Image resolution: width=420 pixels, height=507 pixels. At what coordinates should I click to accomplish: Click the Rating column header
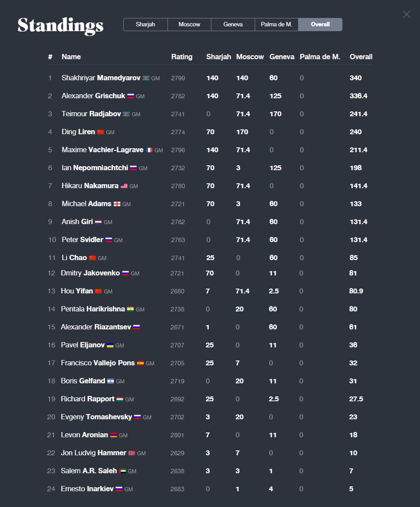coord(182,57)
